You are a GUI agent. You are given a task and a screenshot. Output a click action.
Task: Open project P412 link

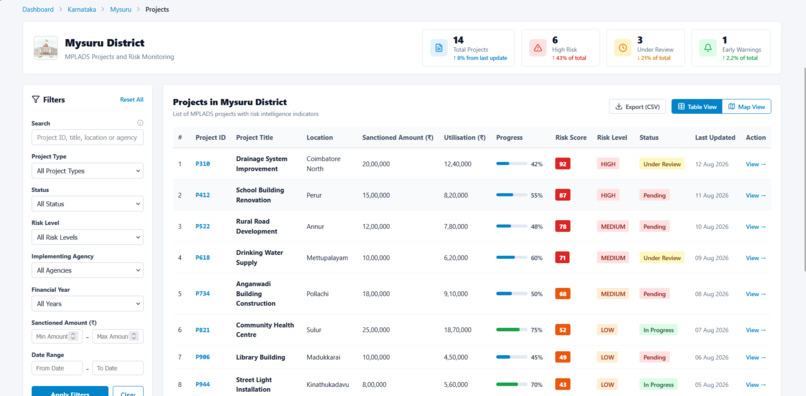(203, 195)
